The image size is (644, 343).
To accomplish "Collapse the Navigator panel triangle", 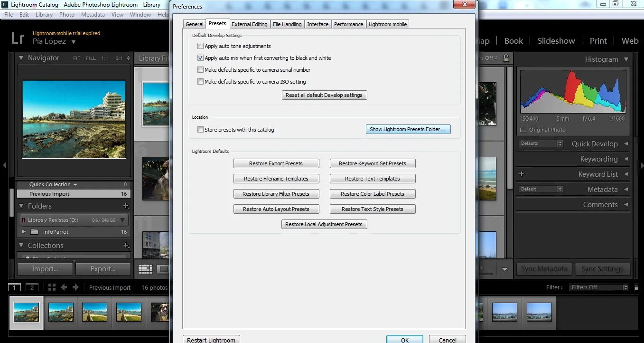I will (21, 58).
